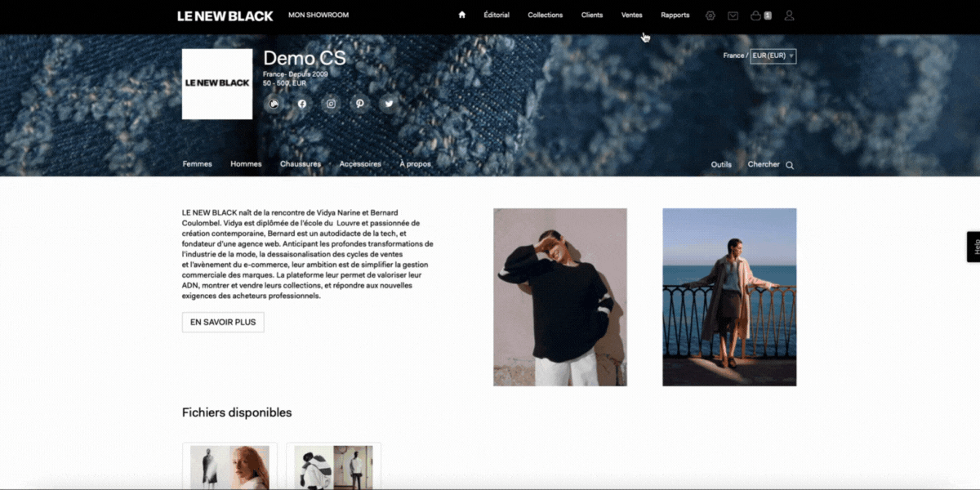Screen dimensions: 980x490
Task: Click the France country label
Action: click(733, 56)
